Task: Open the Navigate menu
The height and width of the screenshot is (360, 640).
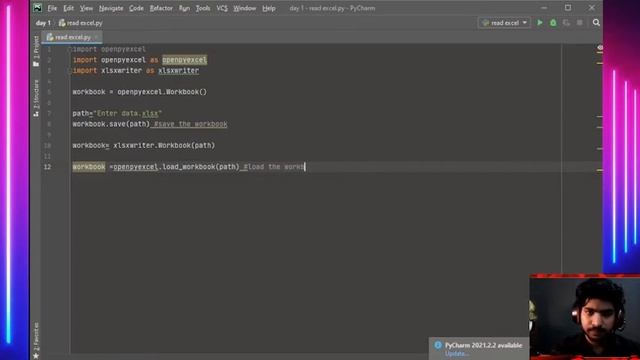Action: click(111, 8)
